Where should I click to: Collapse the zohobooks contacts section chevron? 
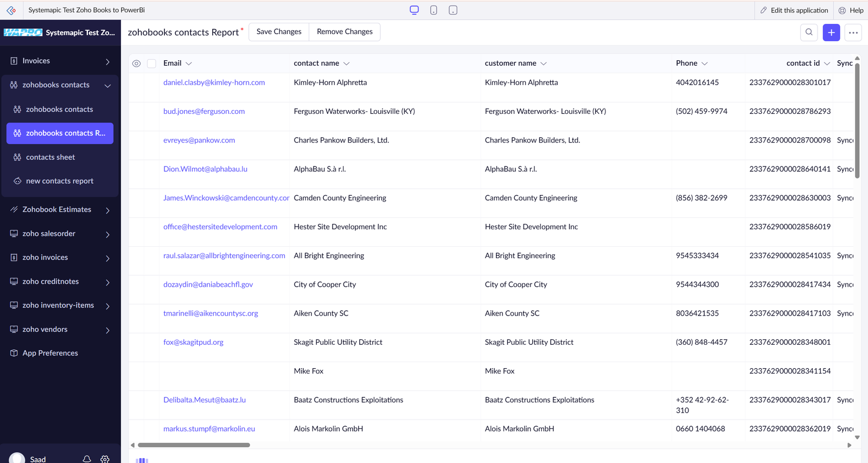(107, 86)
